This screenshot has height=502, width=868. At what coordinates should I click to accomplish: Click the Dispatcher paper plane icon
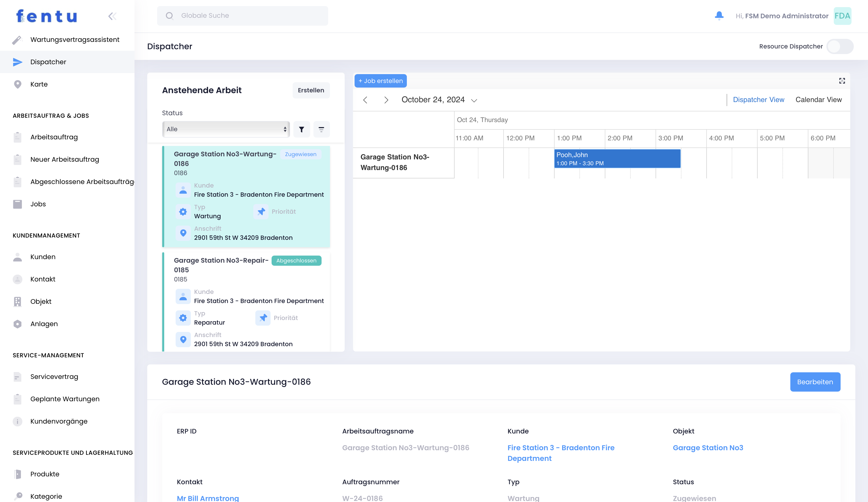point(17,62)
